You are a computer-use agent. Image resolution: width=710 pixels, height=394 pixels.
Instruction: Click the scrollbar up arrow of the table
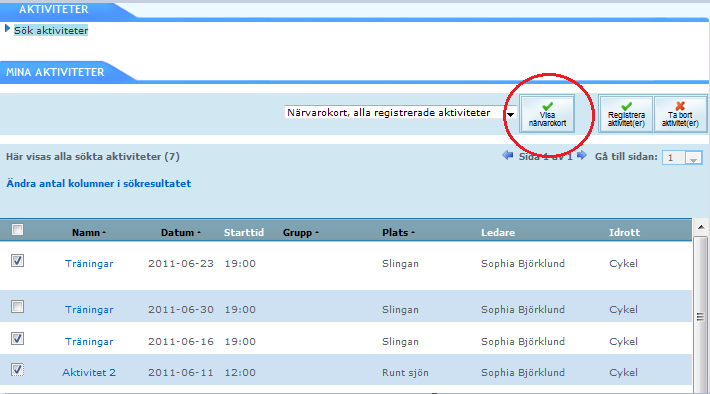(701, 227)
